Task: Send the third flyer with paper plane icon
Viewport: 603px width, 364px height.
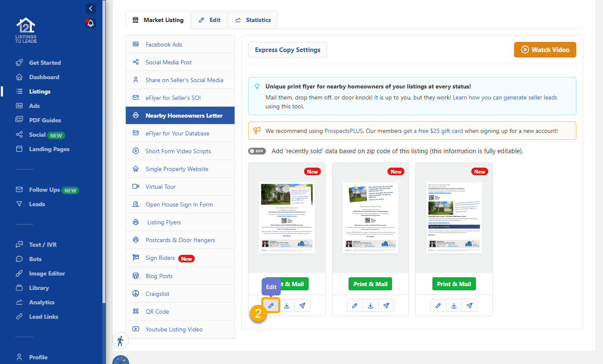Action: (x=470, y=306)
